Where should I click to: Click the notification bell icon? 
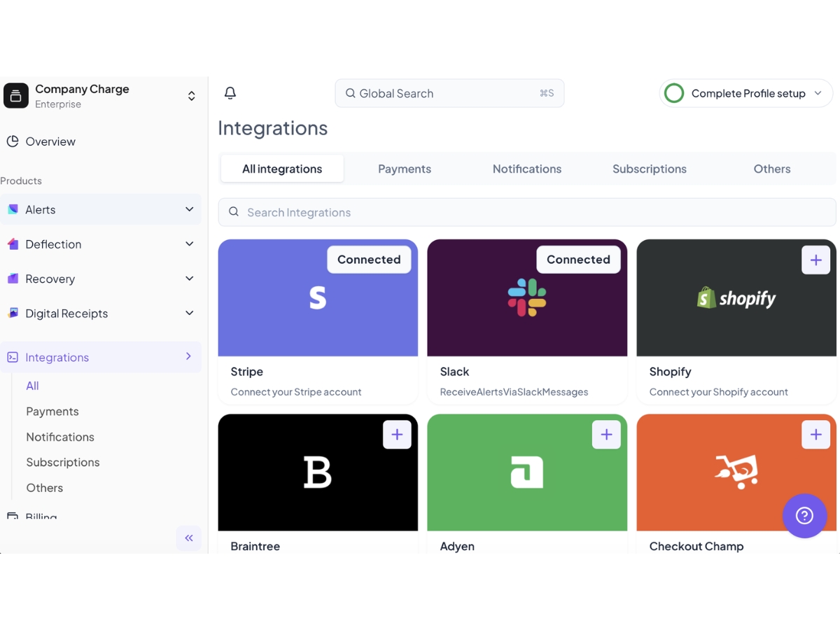coord(230,93)
